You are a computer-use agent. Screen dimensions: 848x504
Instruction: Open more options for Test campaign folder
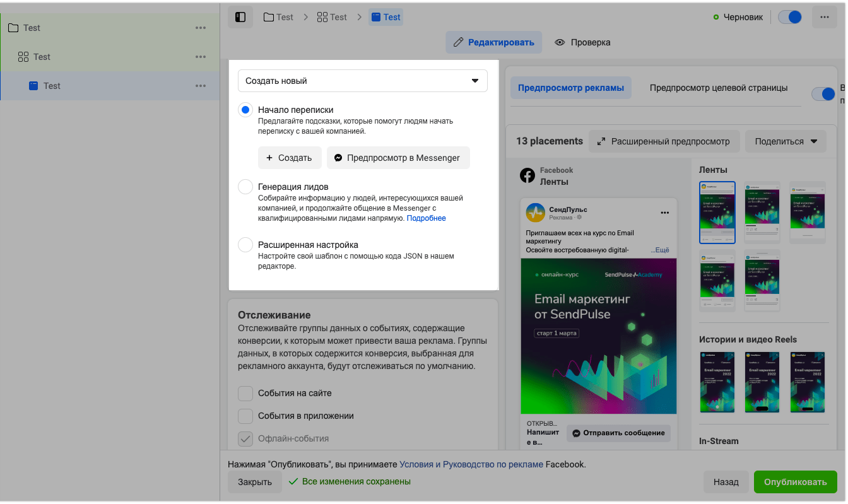point(201,28)
